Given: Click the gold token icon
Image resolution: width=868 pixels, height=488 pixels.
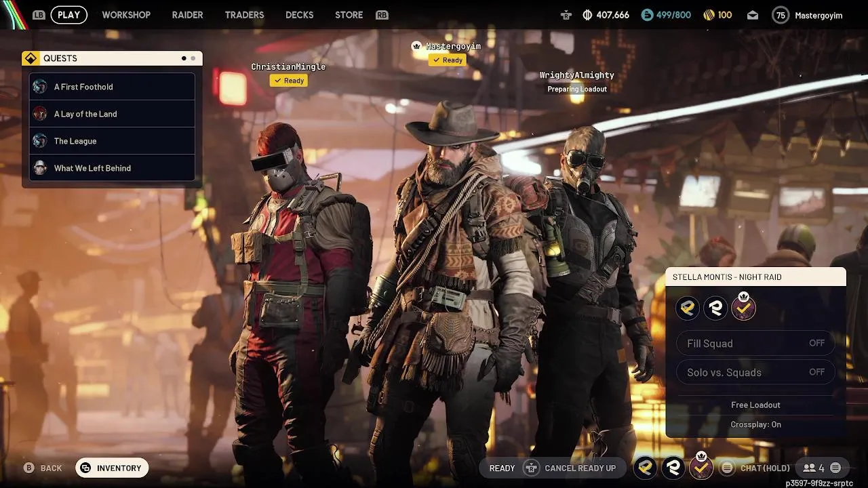Looking at the screenshot, I should (x=709, y=15).
